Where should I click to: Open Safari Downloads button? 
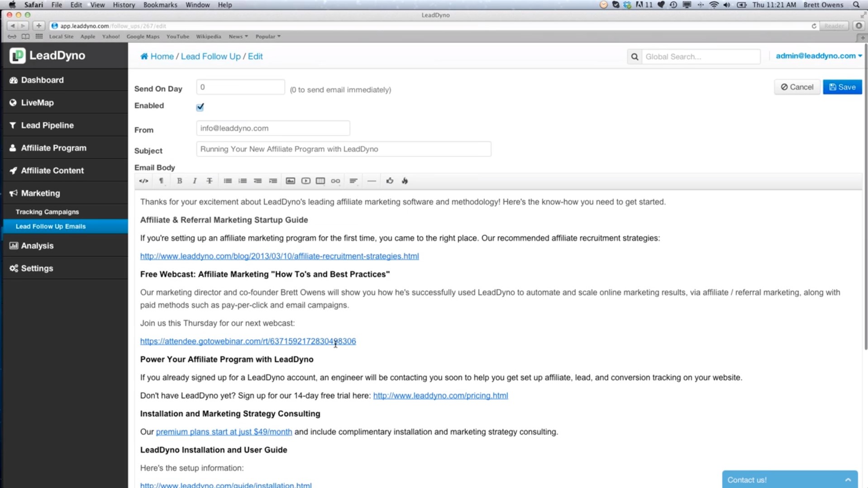(858, 26)
